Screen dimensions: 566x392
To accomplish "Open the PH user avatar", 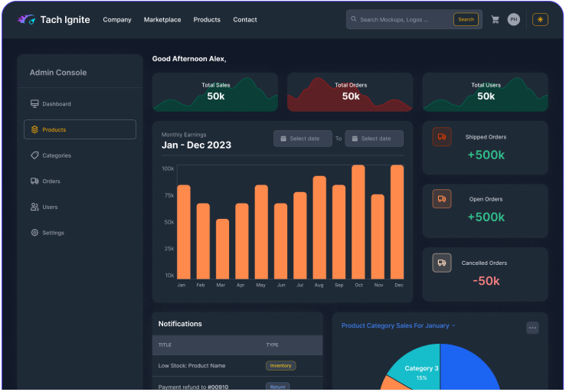I will click(x=514, y=19).
